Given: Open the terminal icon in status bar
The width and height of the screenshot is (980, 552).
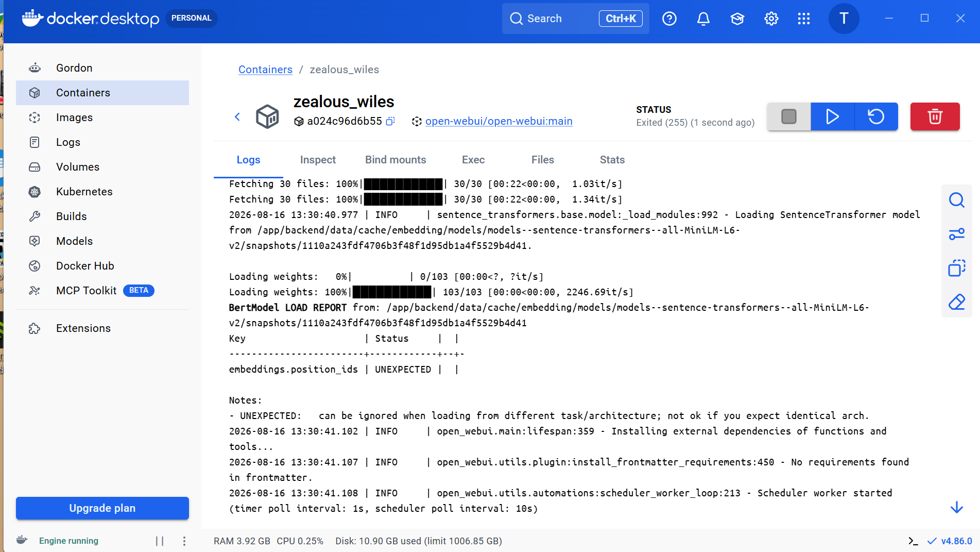Looking at the screenshot, I should (913, 541).
